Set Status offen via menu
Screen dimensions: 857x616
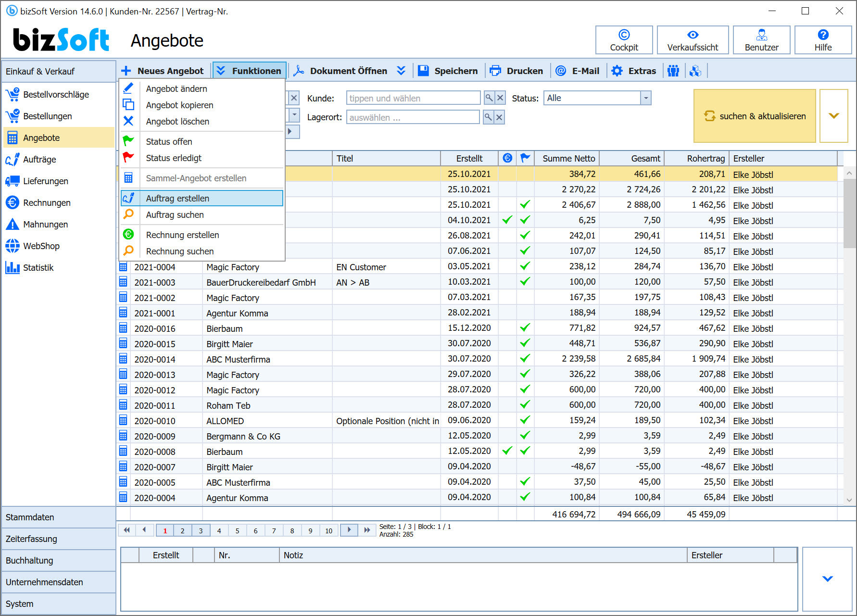tap(202, 141)
